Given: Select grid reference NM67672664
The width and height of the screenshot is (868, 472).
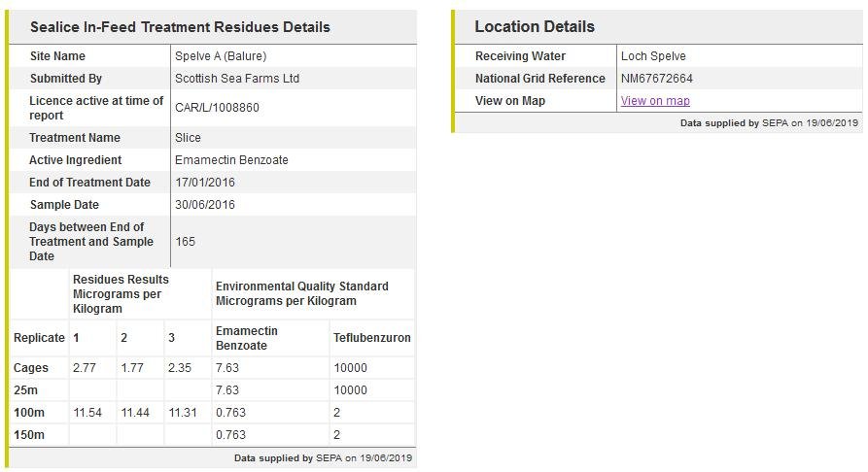Looking at the screenshot, I should (657, 79).
